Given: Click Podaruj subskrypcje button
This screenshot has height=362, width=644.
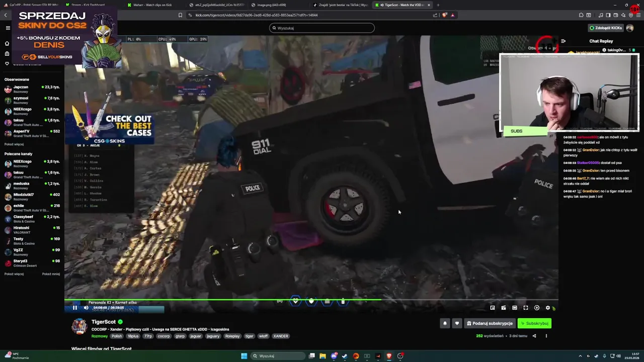Looking at the screenshot, I should (x=490, y=323).
